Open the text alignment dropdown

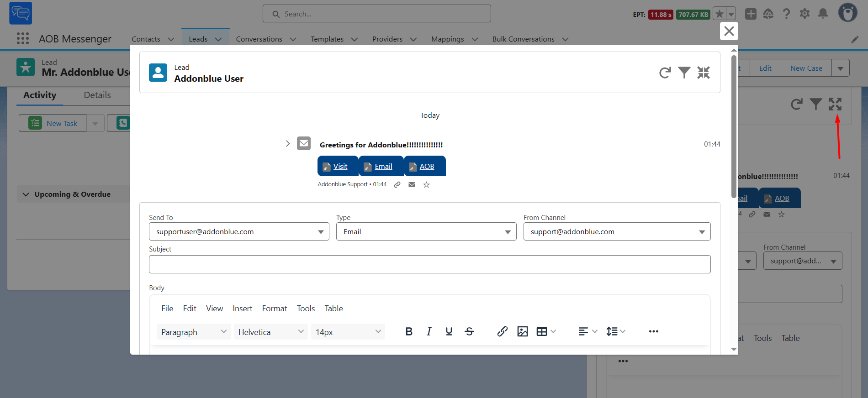(587, 331)
